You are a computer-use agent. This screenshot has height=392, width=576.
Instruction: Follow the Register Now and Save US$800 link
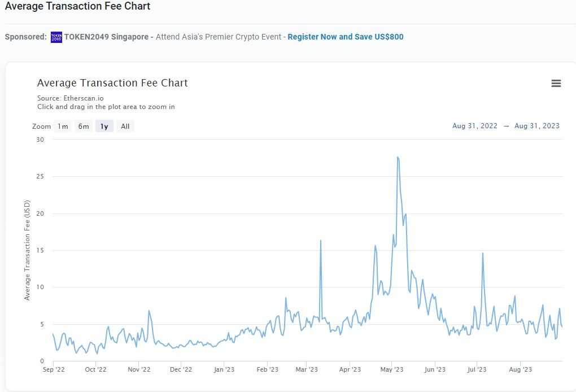345,37
